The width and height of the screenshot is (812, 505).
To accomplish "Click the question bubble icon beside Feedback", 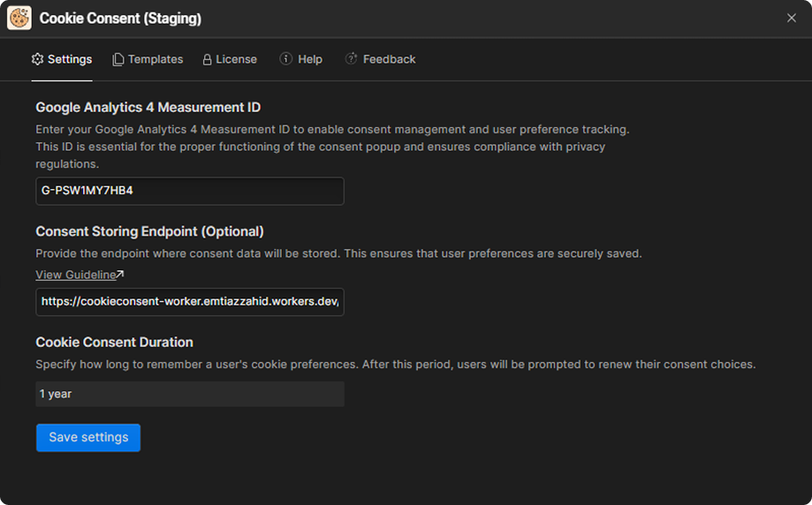I will [351, 58].
